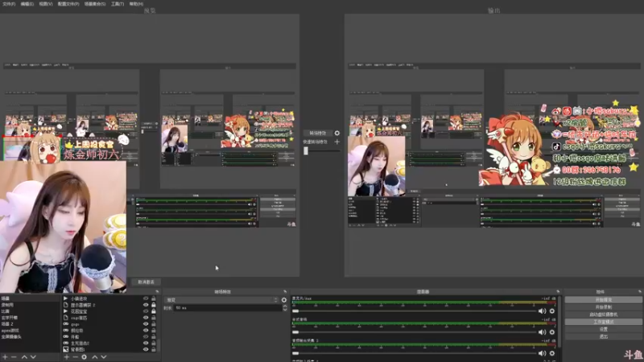Toggle visibility of first source in list

pyautogui.click(x=146, y=298)
